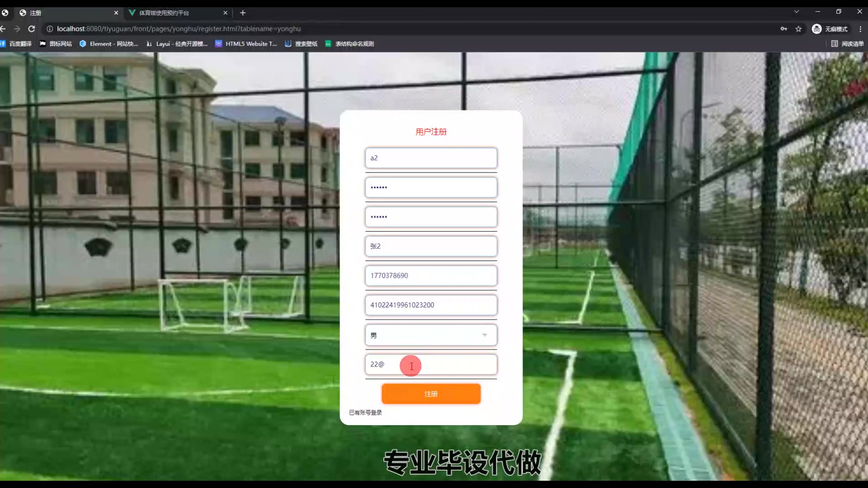Bookmark this page with the star icon
The width and height of the screenshot is (868, 488).
coord(798,29)
